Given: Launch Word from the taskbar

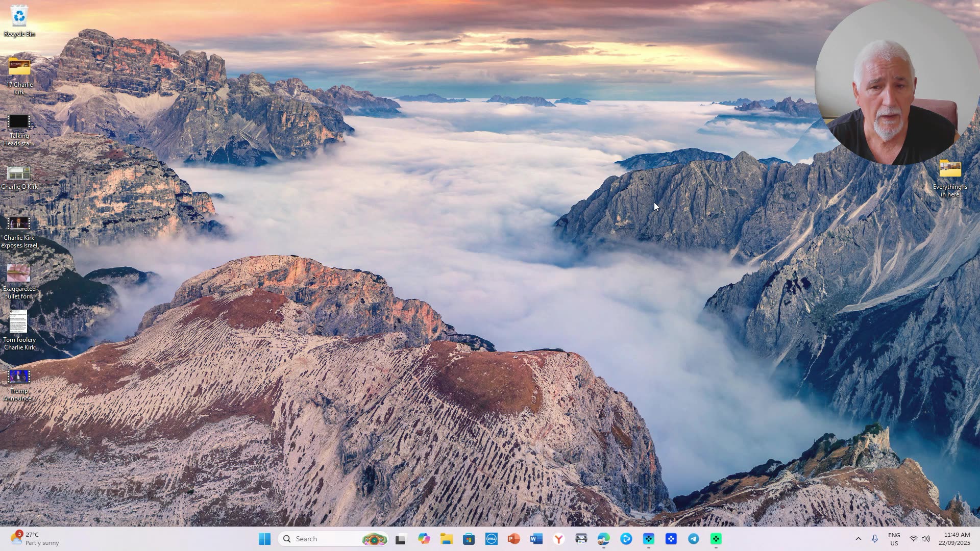Looking at the screenshot, I should pos(536,539).
